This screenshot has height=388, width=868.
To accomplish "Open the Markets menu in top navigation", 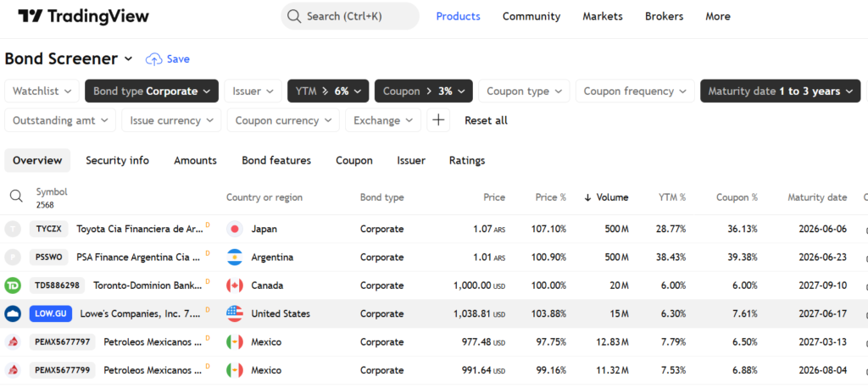I will (603, 17).
